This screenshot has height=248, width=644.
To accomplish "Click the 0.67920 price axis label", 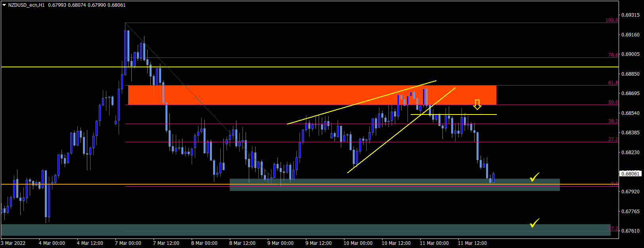I will click(630, 192).
